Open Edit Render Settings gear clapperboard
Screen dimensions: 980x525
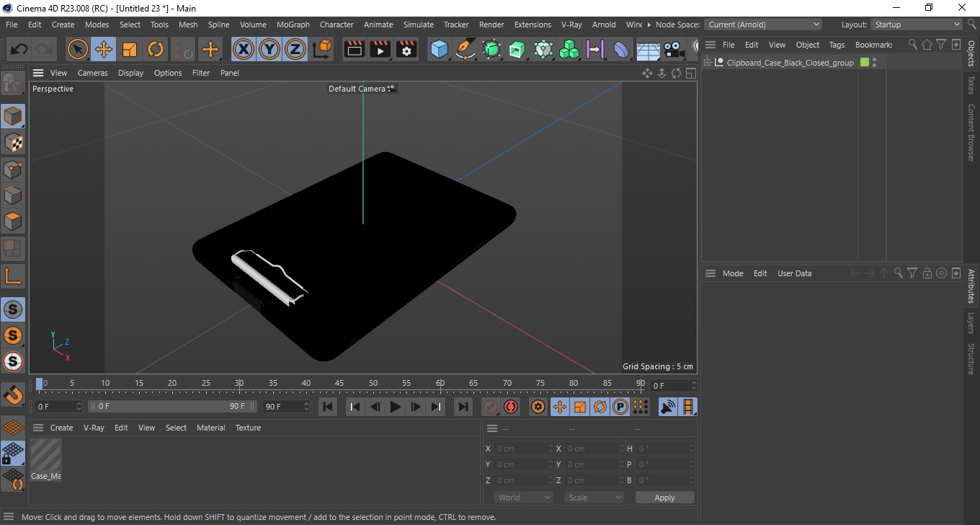pyautogui.click(x=407, y=49)
